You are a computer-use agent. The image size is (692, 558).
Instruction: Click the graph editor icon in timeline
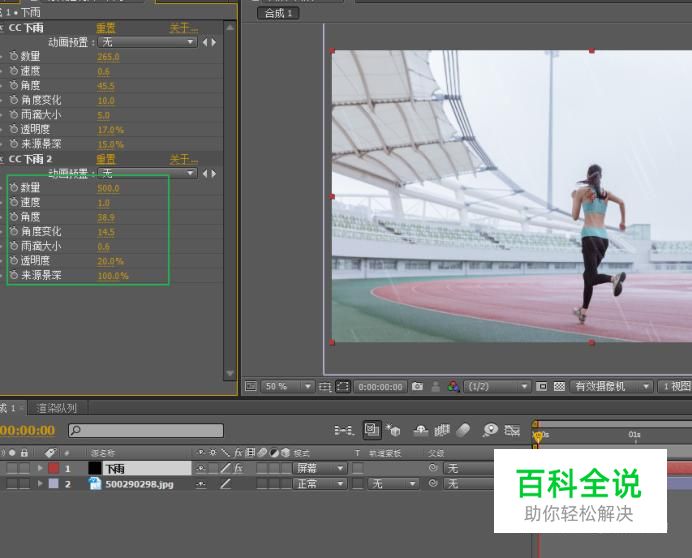[513, 430]
